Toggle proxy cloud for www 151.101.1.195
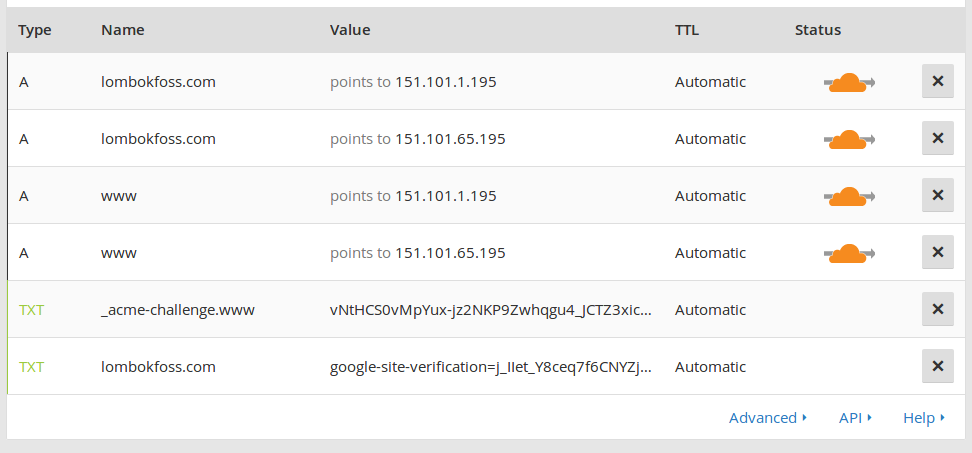This screenshot has height=453, width=972. (849, 196)
